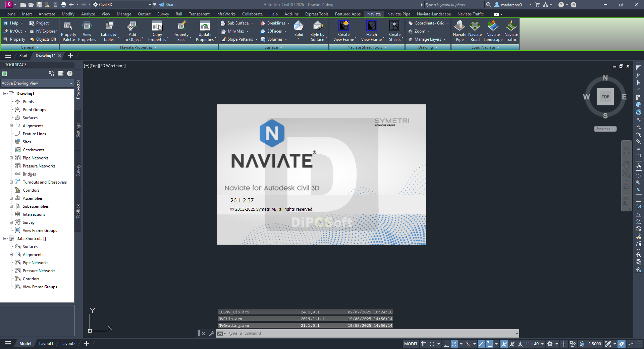Click the keyword search box
Image resolution: width=644 pixels, height=349 pixels.
pyautogui.click(x=454, y=5)
